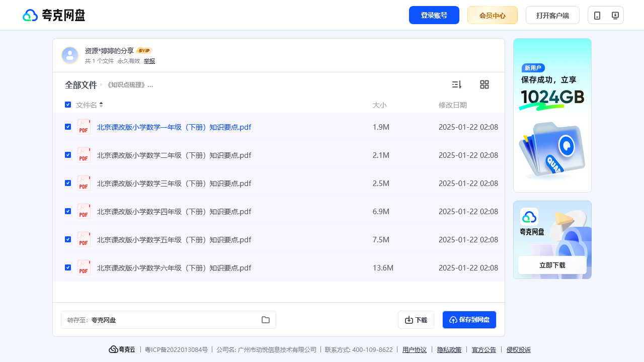Click the Quark Netdisk cloud logo

(x=54, y=15)
